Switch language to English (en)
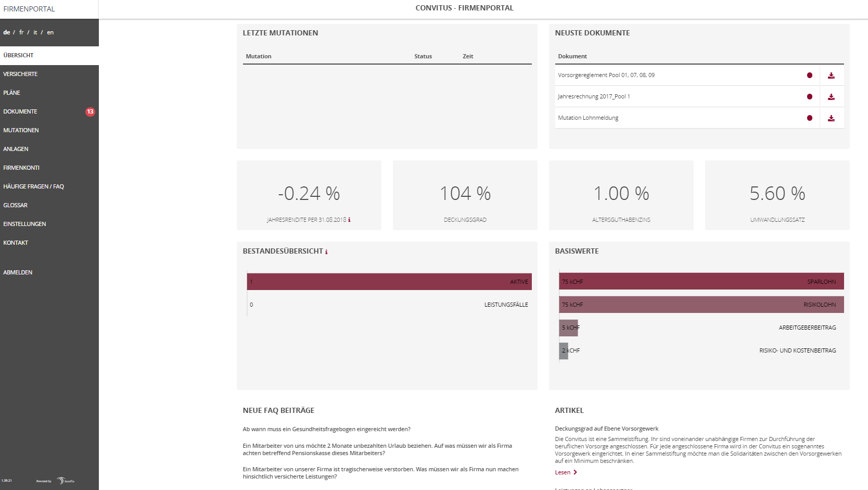Screen dimensions: 868x490 [50, 32]
